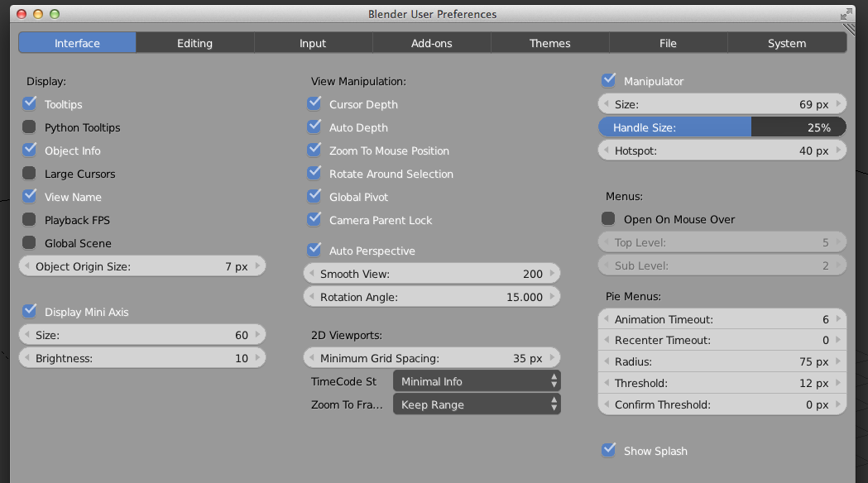Go to the Add-ons tab

(431, 43)
